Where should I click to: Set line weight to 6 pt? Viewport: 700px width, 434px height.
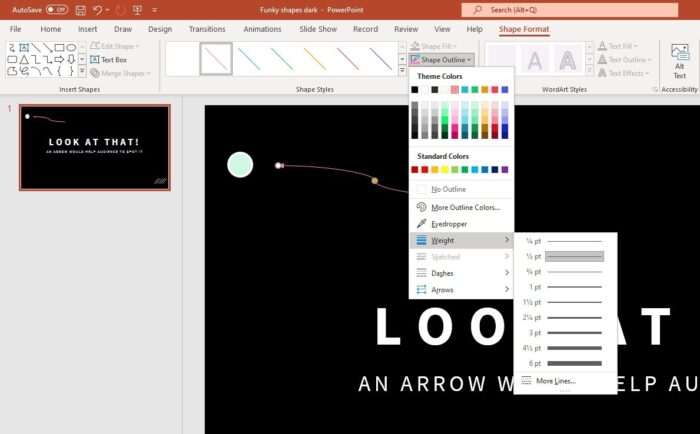565,363
